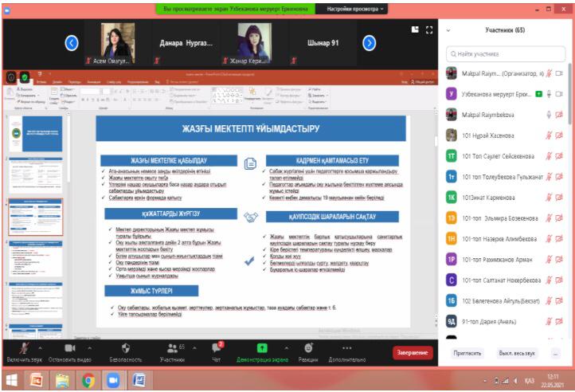The image size is (575, 392).
Task: Expand video options arrow beside camera
Action: (x=87, y=348)
